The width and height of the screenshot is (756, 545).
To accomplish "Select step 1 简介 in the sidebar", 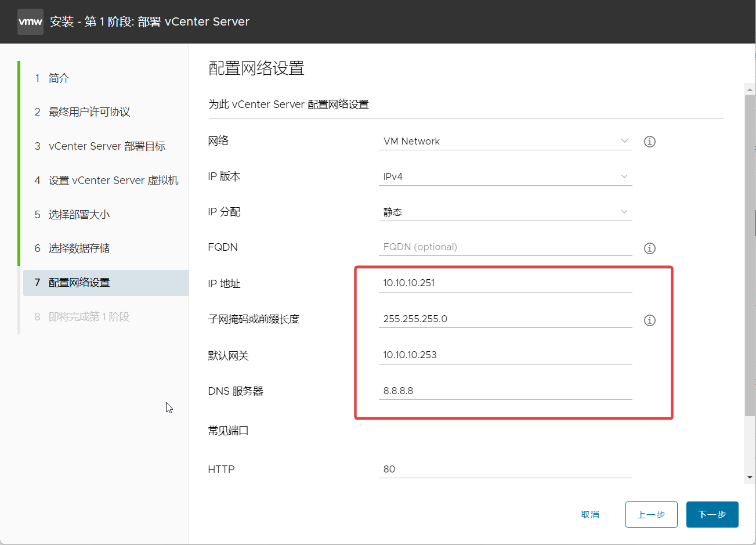I will [x=57, y=78].
